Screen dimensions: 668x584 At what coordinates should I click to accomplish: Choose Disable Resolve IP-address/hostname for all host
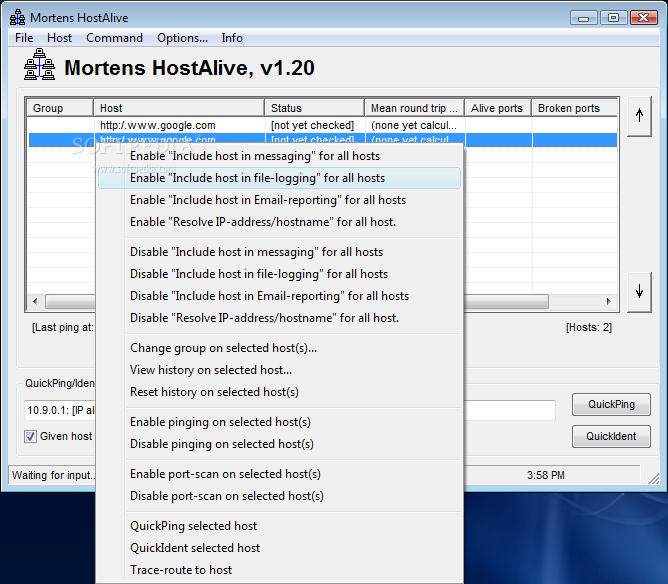tap(279, 318)
